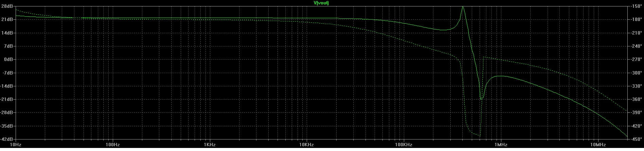The height and width of the screenshot is (151, 644).
Task: Click the 100Hz frequency axis label
Action: (112, 145)
